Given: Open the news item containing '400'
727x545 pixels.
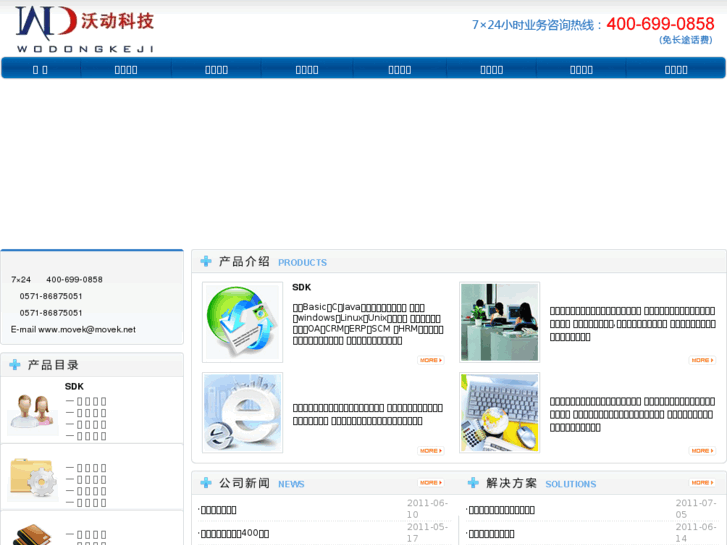Looking at the screenshot, I should [235, 533].
